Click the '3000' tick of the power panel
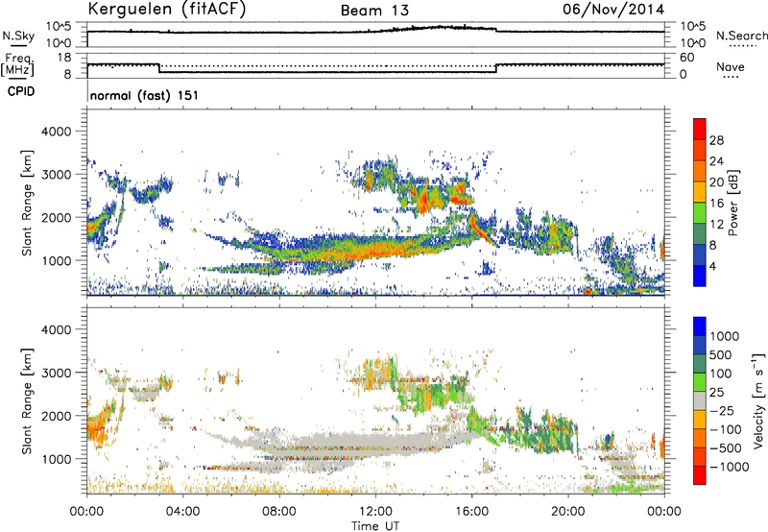Image resolution: width=768 pixels, height=532 pixels. click(57, 175)
